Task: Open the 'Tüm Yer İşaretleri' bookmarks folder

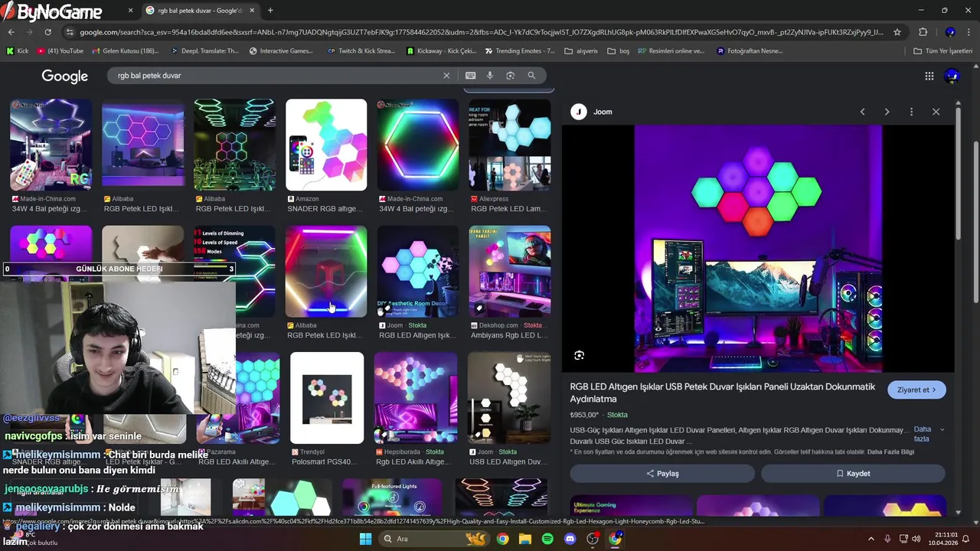Action: pos(942,51)
